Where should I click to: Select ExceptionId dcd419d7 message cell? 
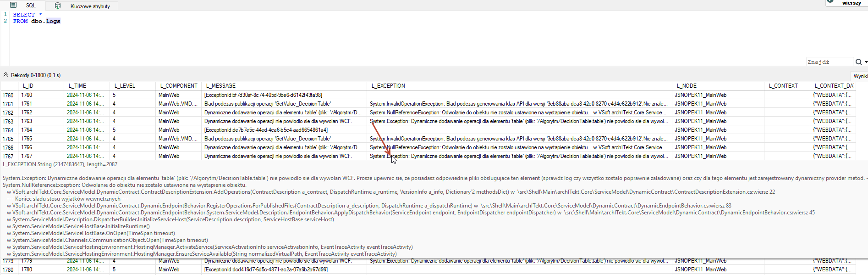click(x=284, y=269)
